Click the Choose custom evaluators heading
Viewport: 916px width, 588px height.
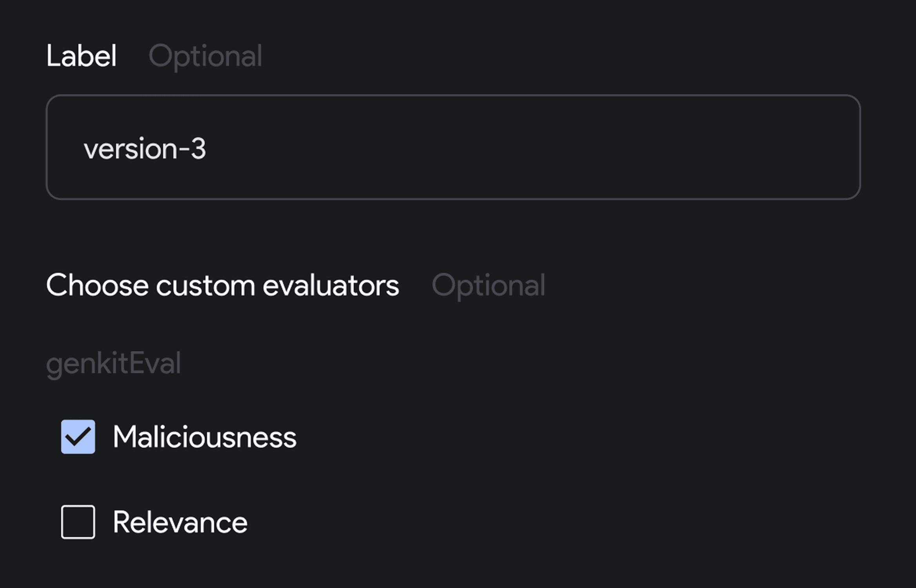pyautogui.click(x=222, y=285)
